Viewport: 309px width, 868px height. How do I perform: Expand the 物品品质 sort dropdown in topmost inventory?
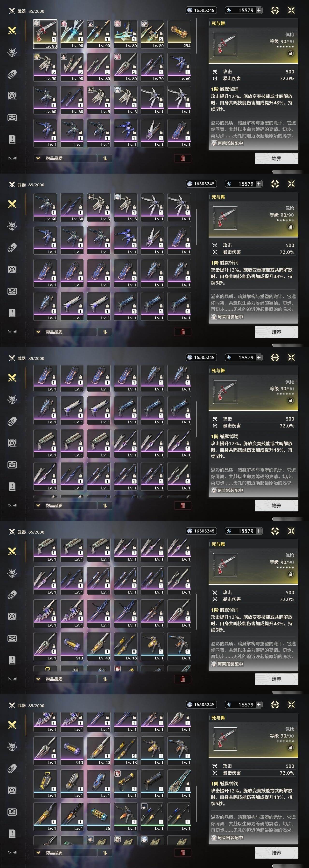[65, 158]
